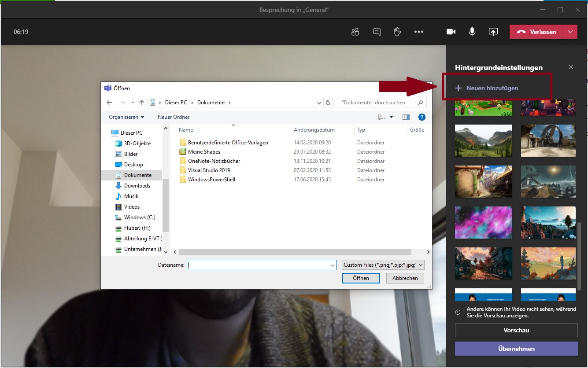The width and height of the screenshot is (588, 368).
Task: Refresh the Dokumente folder view
Action: pyautogui.click(x=328, y=103)
